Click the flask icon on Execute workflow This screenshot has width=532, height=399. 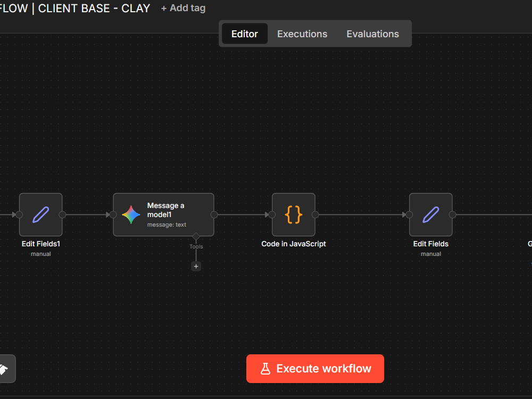[x=265, y=369]
